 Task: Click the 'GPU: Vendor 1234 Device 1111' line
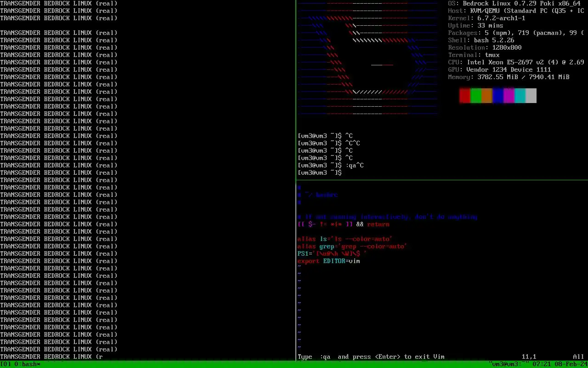point(500,70)
